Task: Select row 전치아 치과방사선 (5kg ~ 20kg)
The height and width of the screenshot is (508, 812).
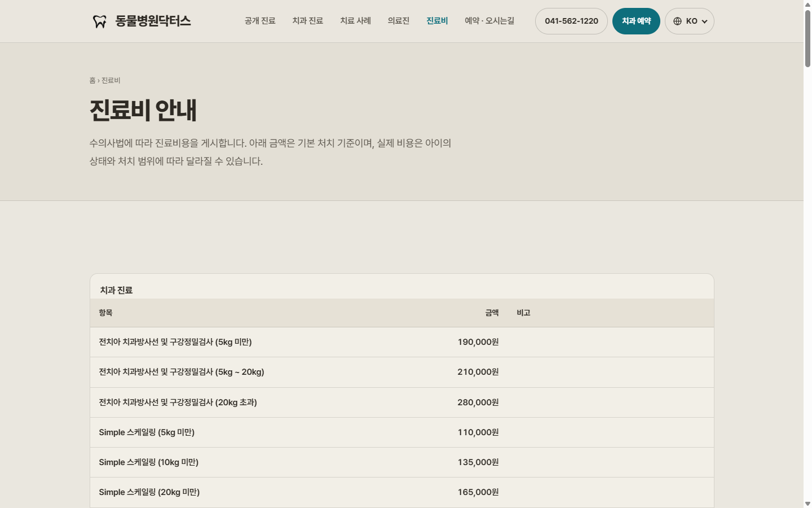Action: [402, 372]
